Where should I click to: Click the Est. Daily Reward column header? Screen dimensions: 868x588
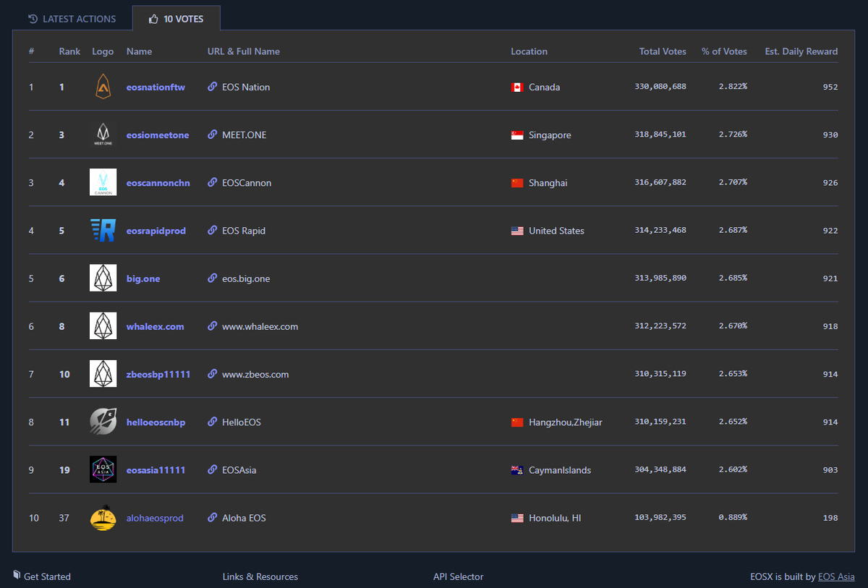click(x=801, y=51)
